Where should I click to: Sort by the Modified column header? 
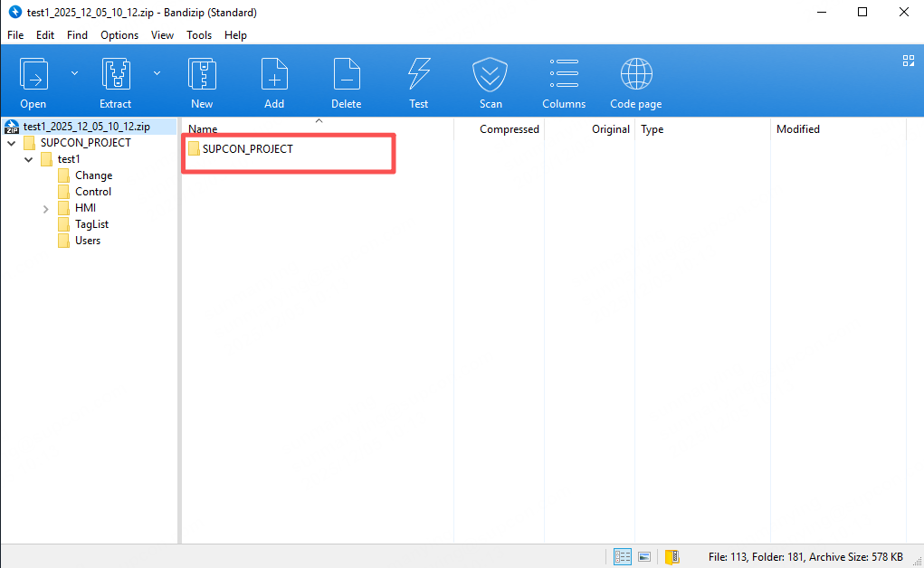(x=797, y=129)
